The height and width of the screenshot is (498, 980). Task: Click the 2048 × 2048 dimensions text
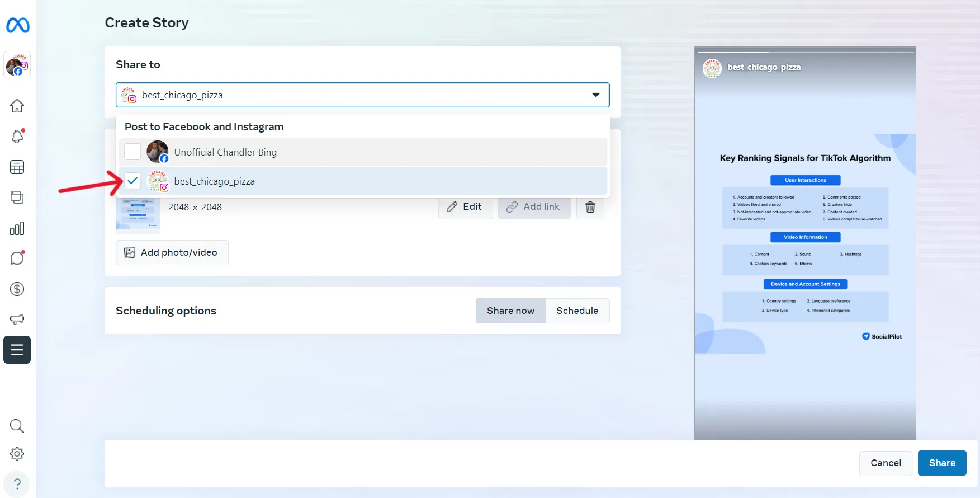[195, 207]
